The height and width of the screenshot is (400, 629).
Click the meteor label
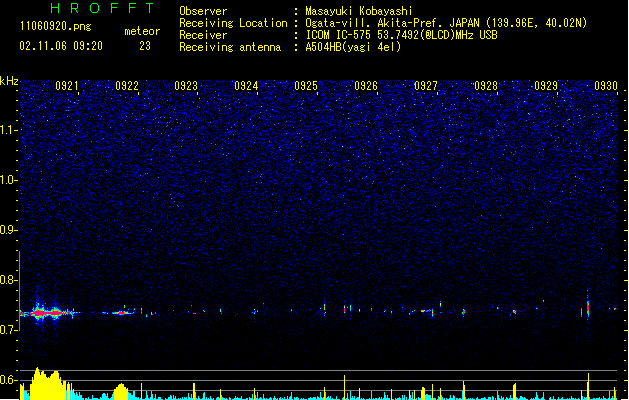point(142,31)
